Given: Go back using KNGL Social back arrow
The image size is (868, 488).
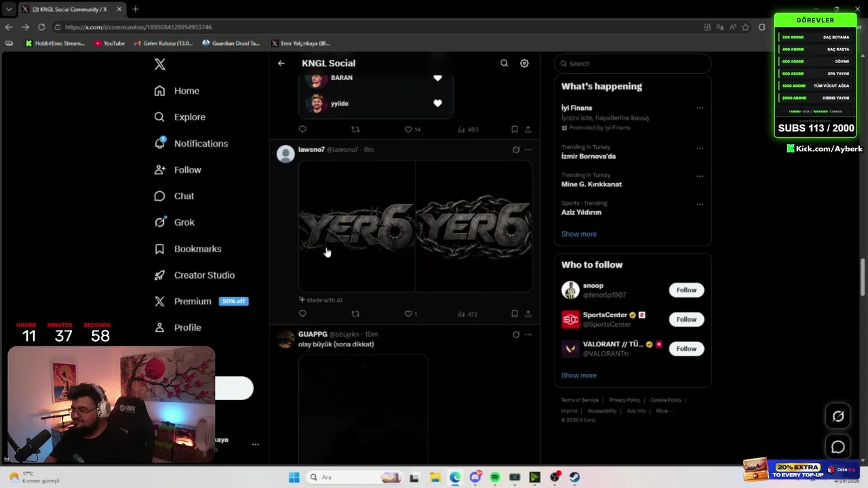Looking at the screenshot, I should pyautogui.click(x=281, y=63).
